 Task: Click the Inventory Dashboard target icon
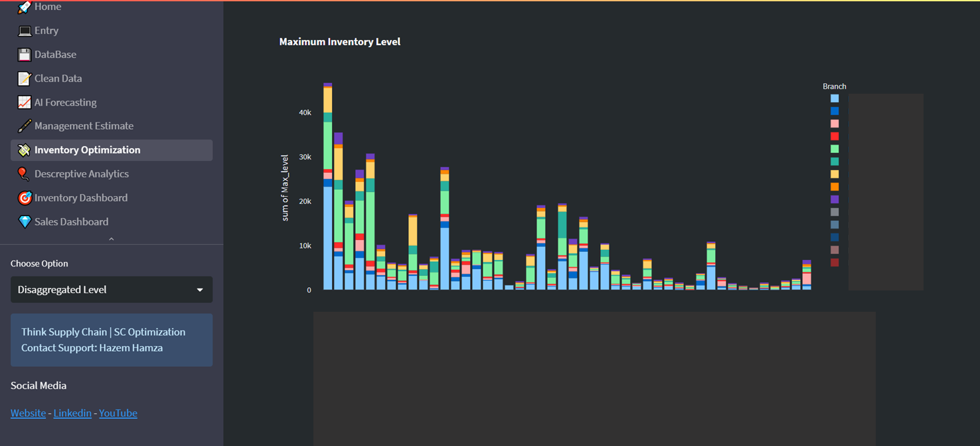pyautogui.click(x=24, y=198)
